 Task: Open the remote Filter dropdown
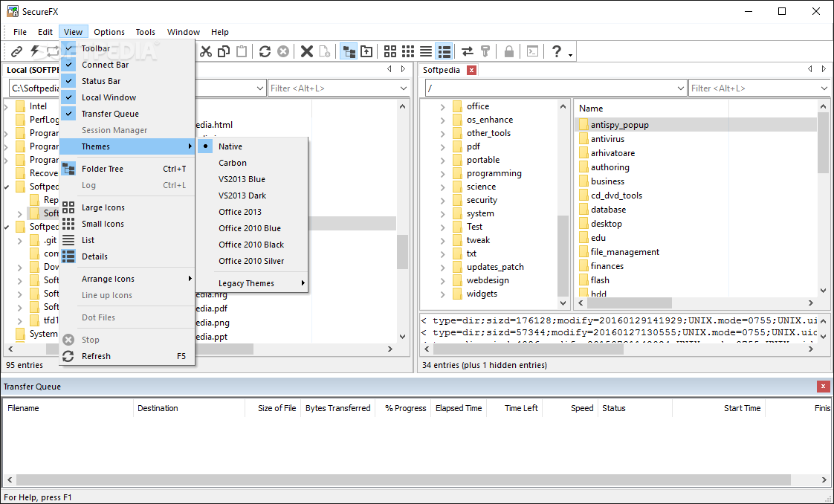tap(824, 88)
